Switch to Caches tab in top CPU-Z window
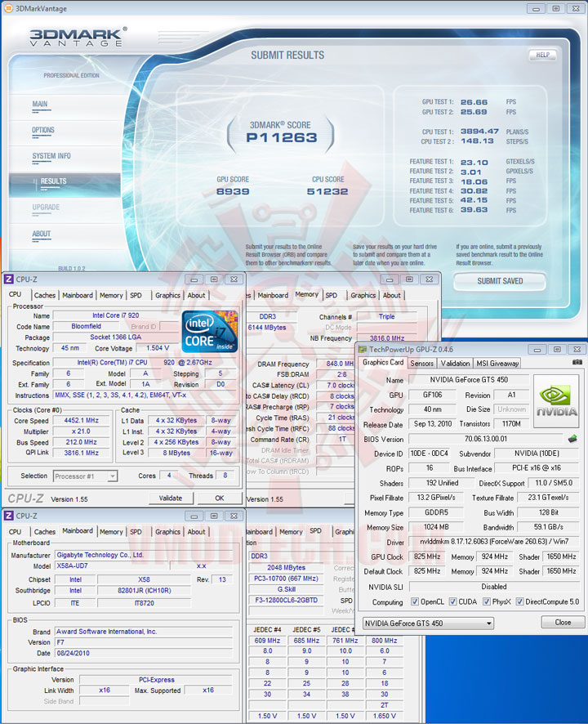 [x=45, y=296]
